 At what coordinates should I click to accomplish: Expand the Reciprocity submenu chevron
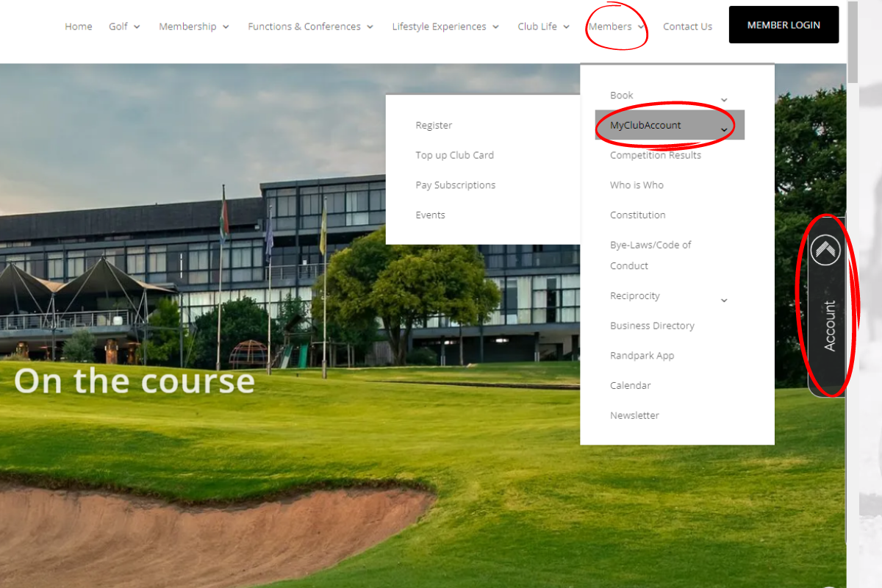(x=724, y=301)
